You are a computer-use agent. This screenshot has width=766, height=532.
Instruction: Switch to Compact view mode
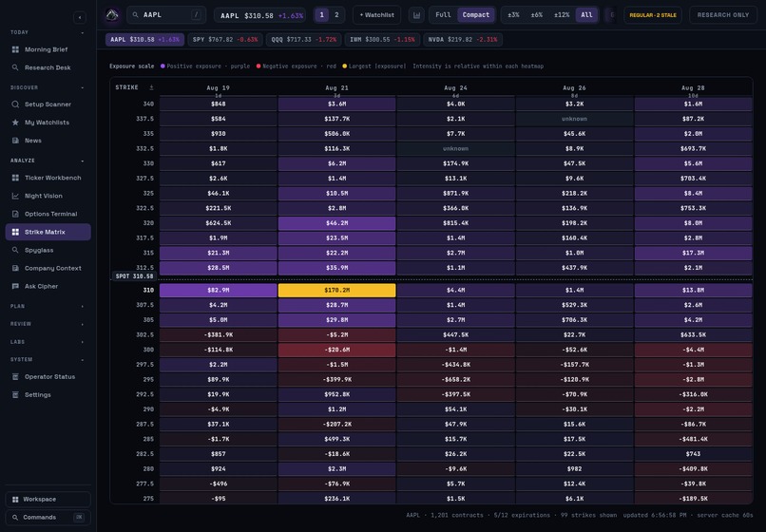pos(476,15)
